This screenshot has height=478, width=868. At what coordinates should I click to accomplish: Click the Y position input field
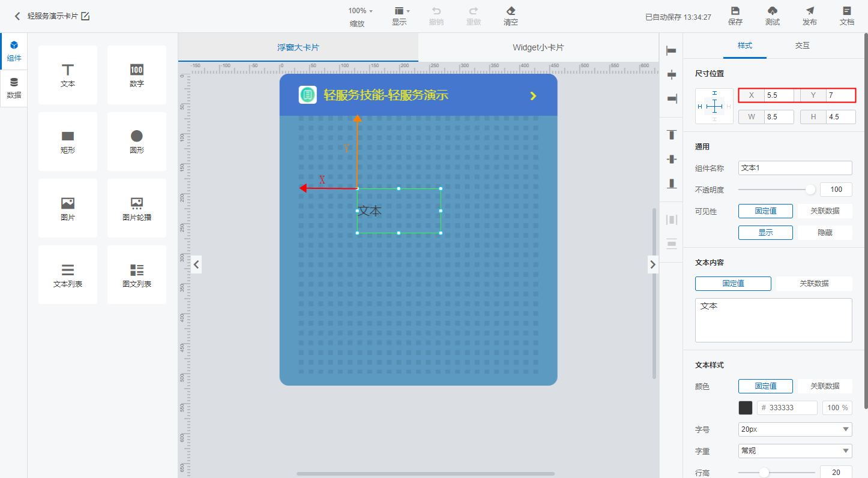pyautogui.click(x=841, y=95)
